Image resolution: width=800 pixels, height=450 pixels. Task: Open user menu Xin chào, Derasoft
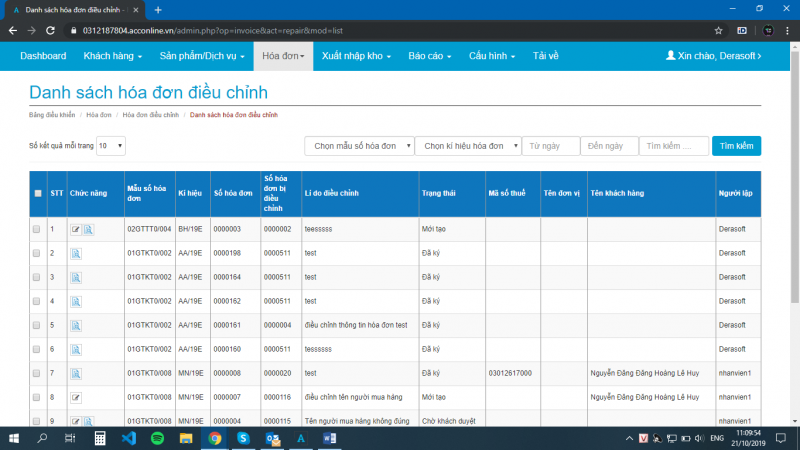click(713, 56)
